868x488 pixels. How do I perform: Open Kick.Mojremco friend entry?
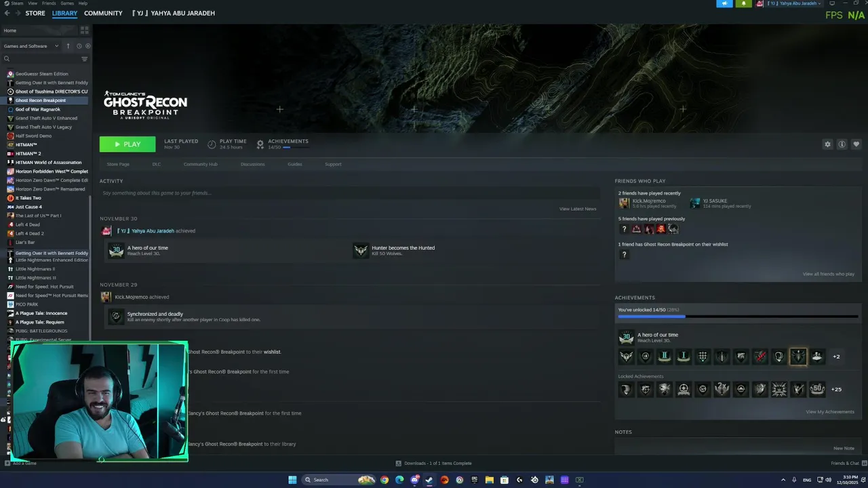(647, 203)
